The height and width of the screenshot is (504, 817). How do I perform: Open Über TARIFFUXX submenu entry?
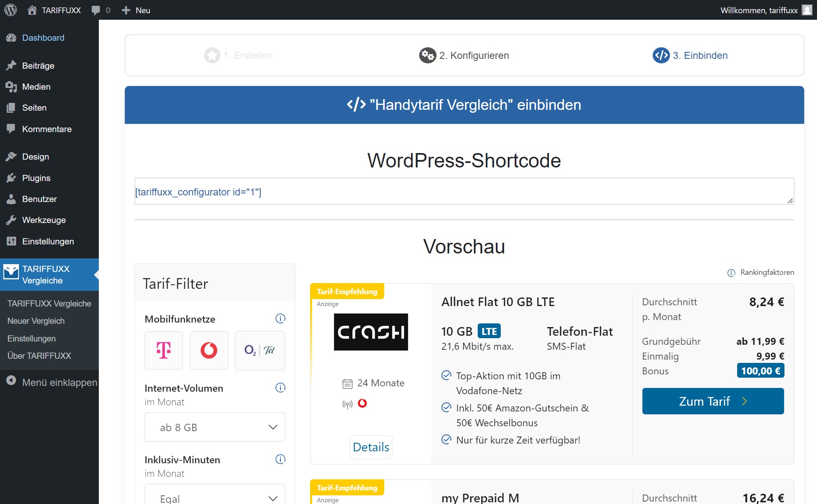pyautogui.click(x=39, y=356)
